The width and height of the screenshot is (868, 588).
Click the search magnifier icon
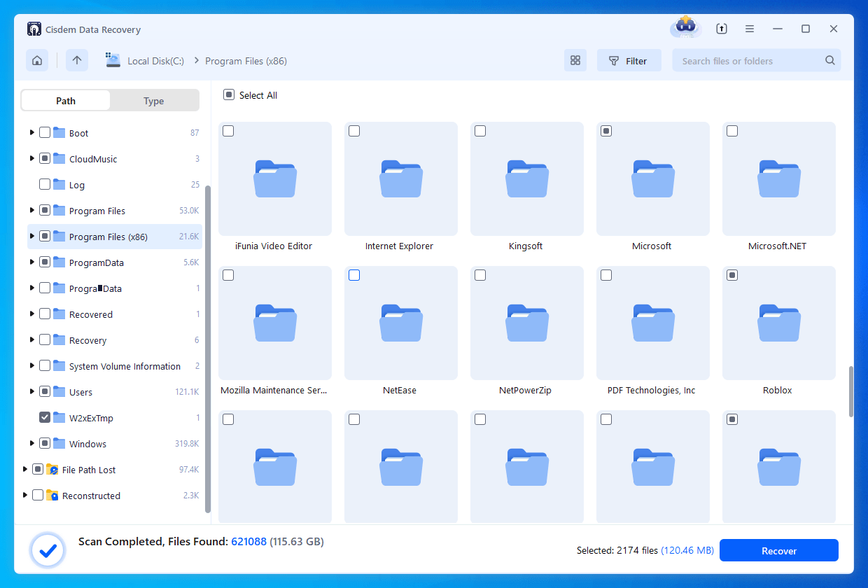[829, 60]
